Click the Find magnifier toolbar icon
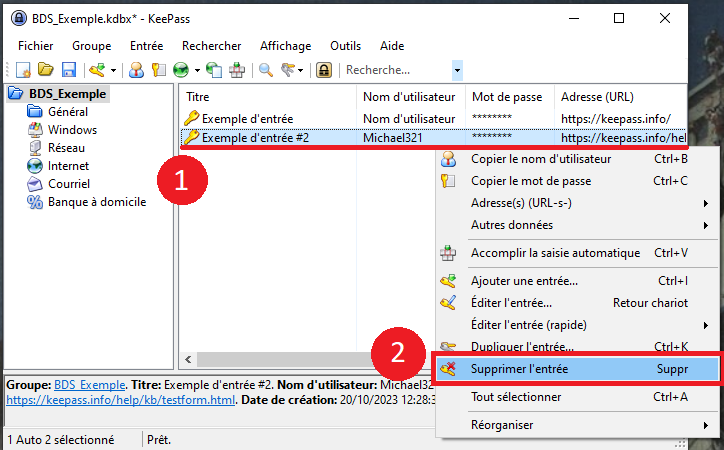 click(x=265, y=70)
